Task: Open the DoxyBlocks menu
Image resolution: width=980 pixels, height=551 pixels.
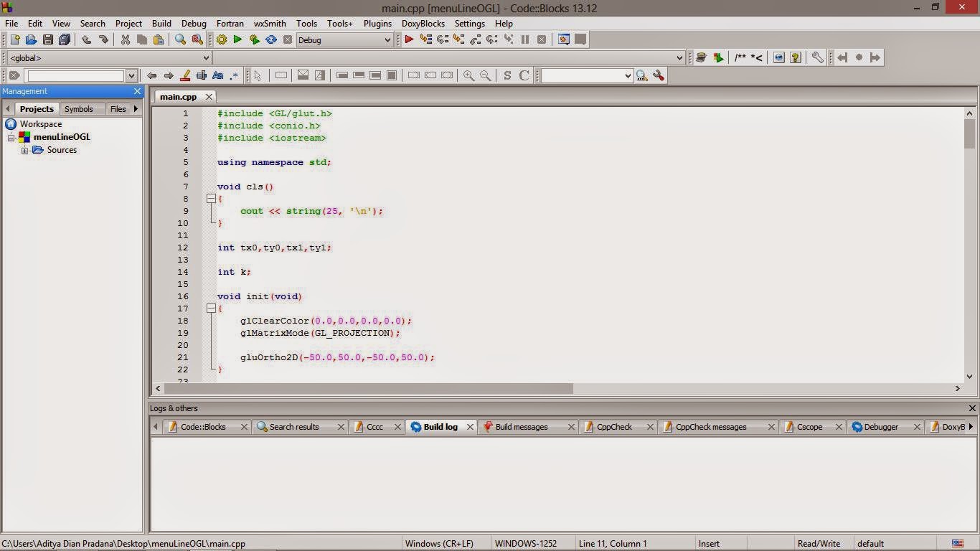Action: (x=423, y=23)
